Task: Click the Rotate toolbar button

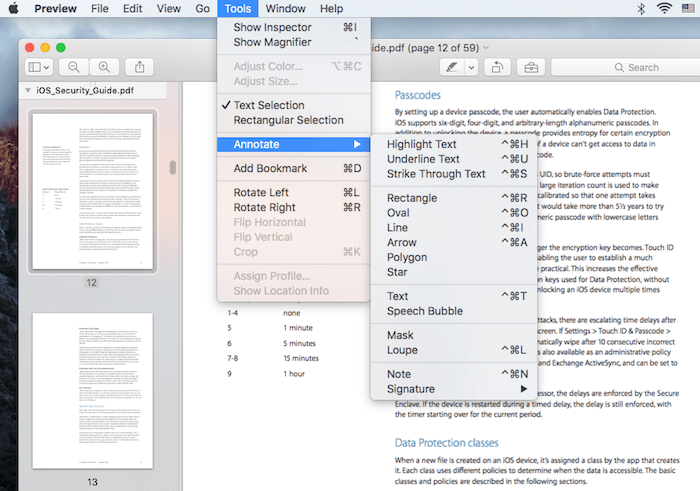Action: [497, 67]
